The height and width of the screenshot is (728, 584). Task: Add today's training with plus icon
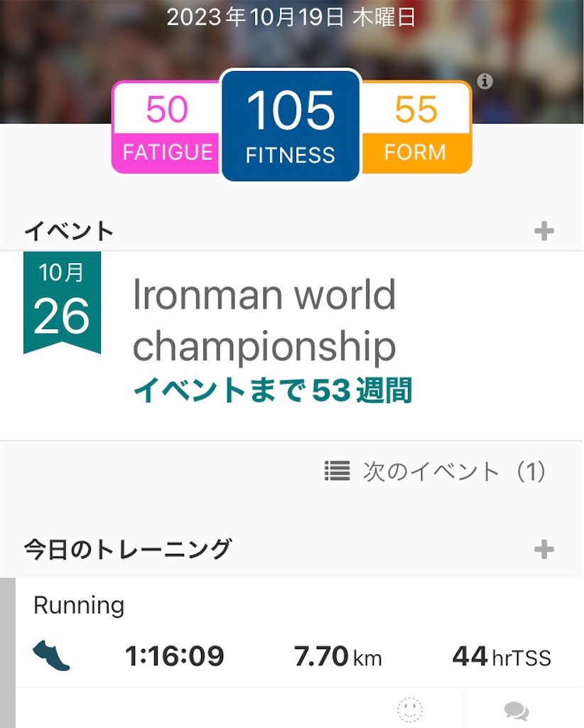[x=544, y=550]
